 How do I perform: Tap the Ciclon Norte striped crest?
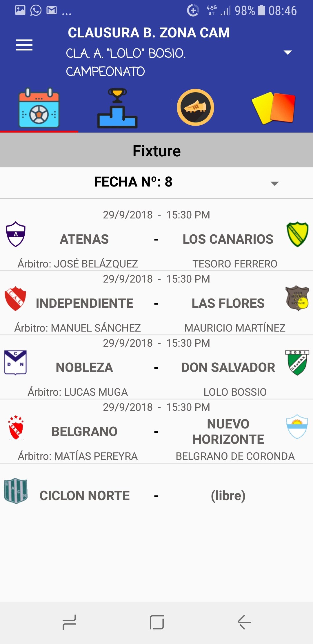[x=16, y=491]
